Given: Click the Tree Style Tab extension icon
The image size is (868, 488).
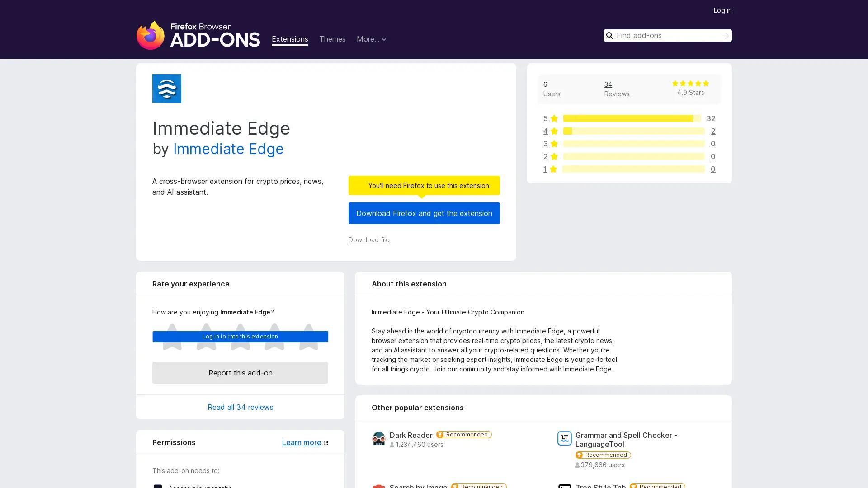Looking at the screenshot, I should [564, 486].
